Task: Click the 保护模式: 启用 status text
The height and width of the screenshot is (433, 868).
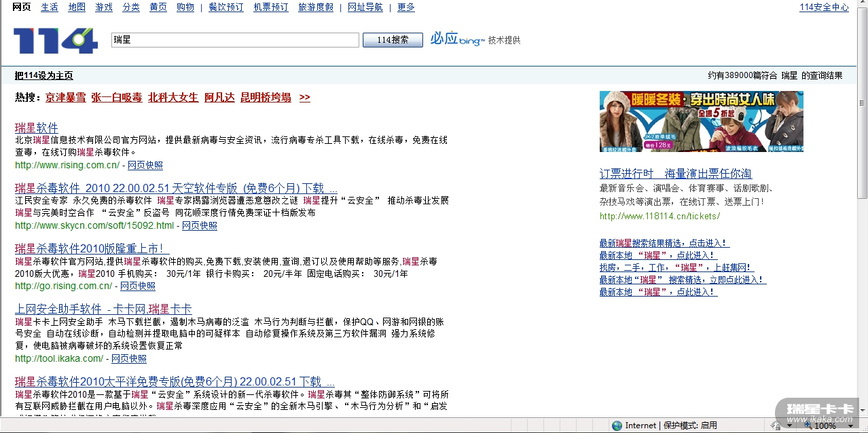Action: point(690,426)
